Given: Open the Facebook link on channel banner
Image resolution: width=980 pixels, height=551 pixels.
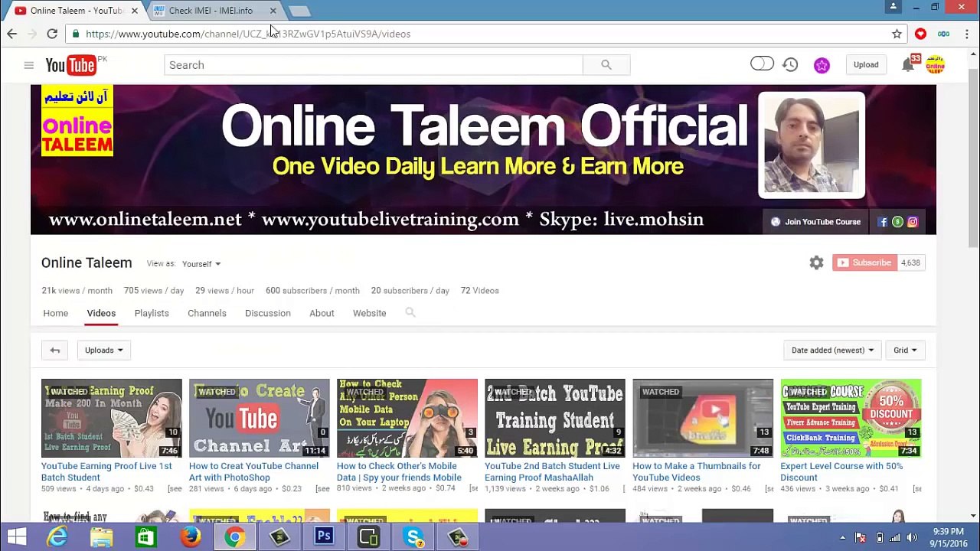Looking at the screenshot, I should tap(883, 222).
